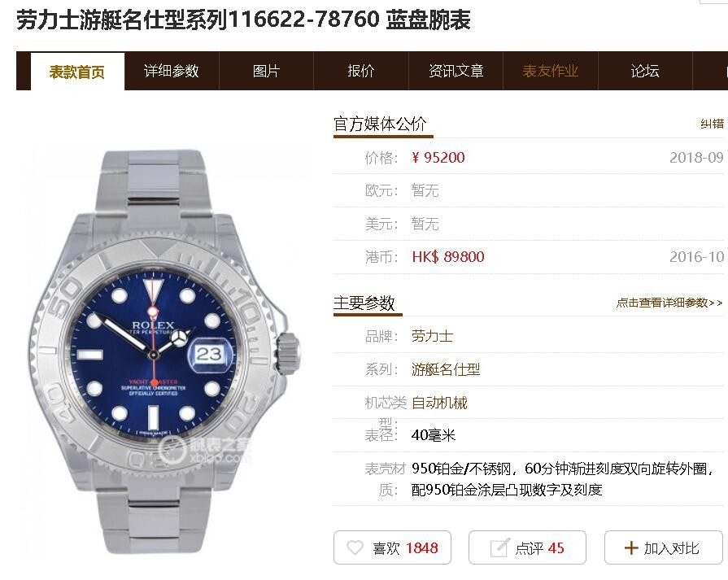Click the plus icon for 加入对比
This screenshot has width=728, height=580.
point(631,547)
